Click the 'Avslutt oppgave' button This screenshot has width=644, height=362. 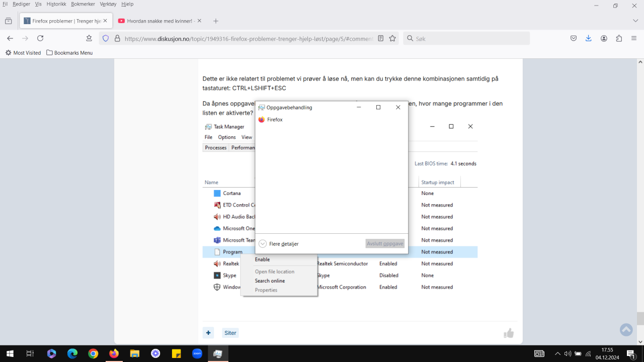[385, 244]
